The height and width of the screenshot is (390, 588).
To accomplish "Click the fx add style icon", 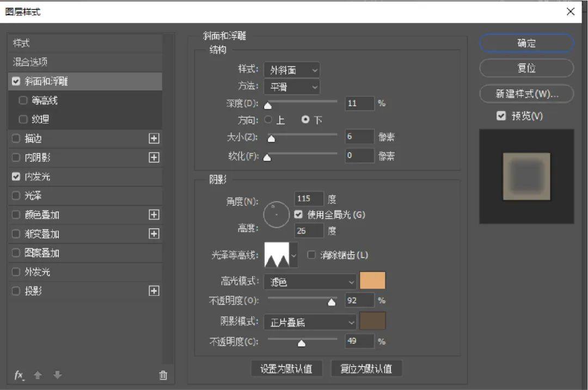I will pos(19,375).
